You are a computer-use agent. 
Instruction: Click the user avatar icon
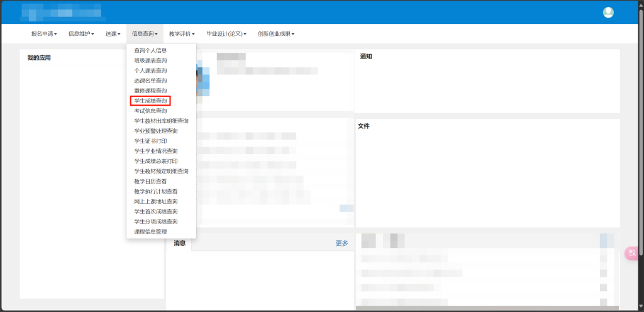[608, 13]
